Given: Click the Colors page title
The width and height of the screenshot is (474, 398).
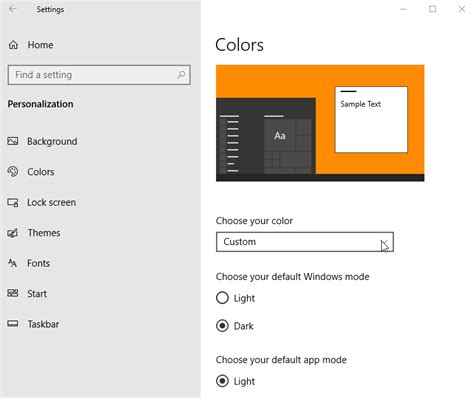Looking at the screenshot, I should coord(239,45).
